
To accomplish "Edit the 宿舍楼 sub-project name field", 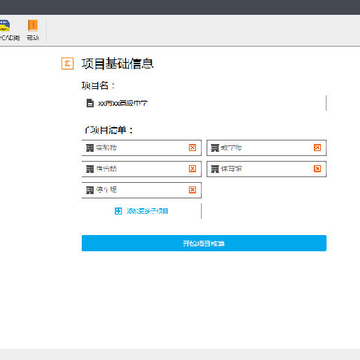I will [141, 169].
